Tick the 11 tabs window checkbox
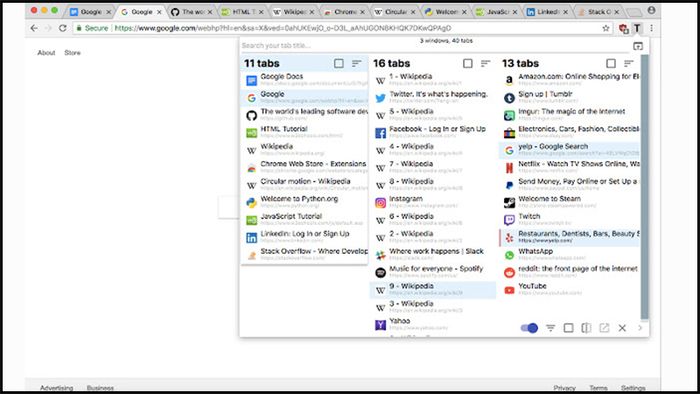700x394 pixels. tap(339, 63)
